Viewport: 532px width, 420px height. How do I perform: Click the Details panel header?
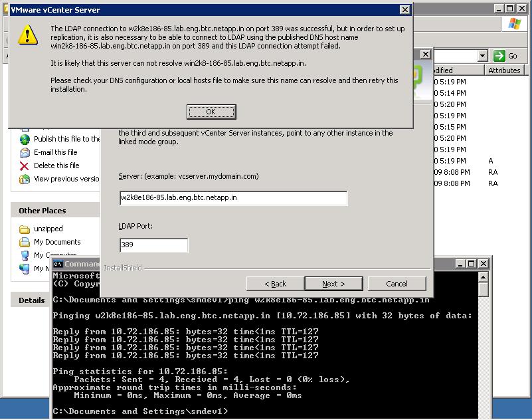click(x=32, y=300)
